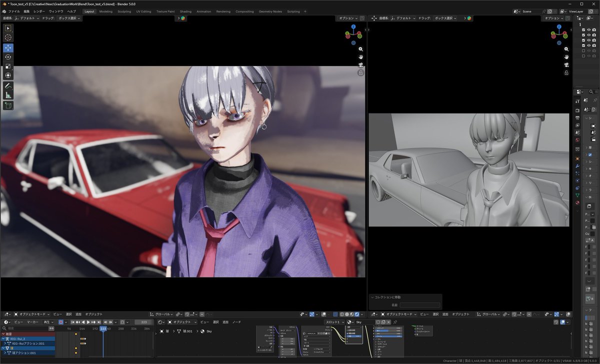Screen dimensions: 600x364
Task: Click the unlink X button next to Sky material
Action: coord(388,322)
